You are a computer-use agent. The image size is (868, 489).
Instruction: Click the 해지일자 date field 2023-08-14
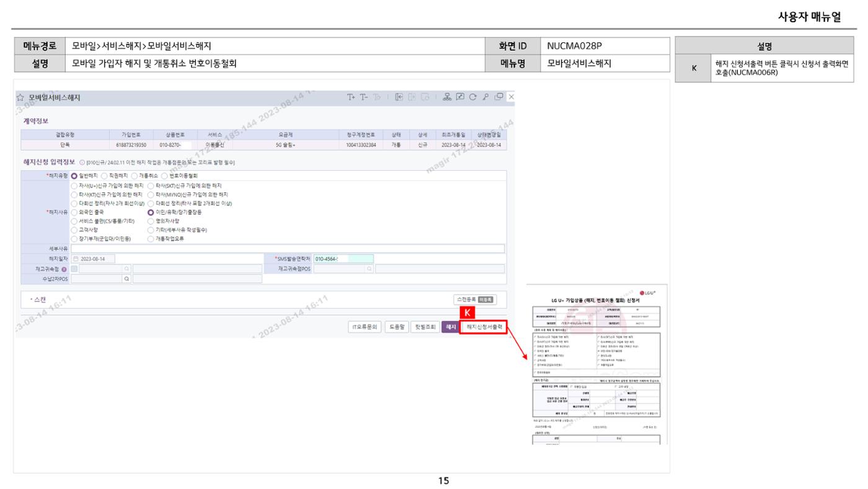click(93, 259)
